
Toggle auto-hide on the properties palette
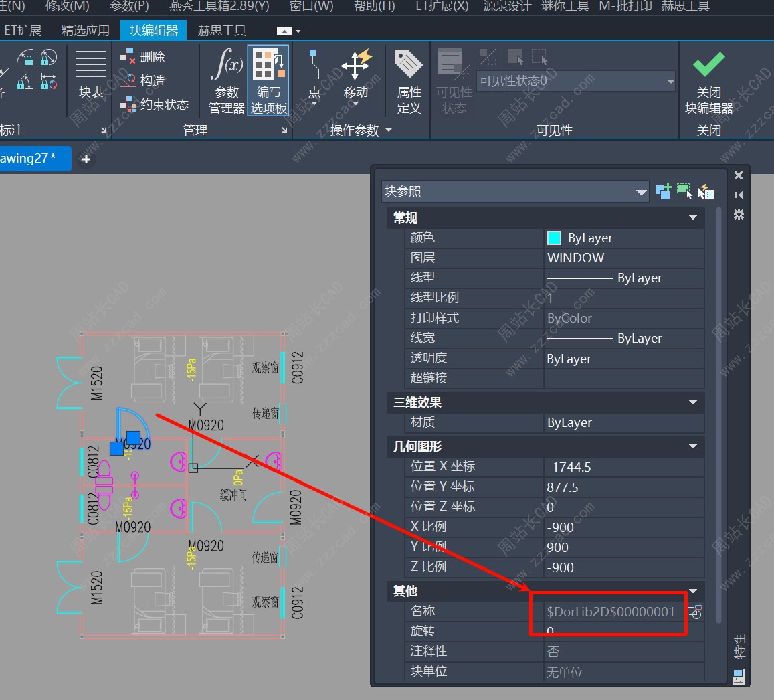pos(739,195)
